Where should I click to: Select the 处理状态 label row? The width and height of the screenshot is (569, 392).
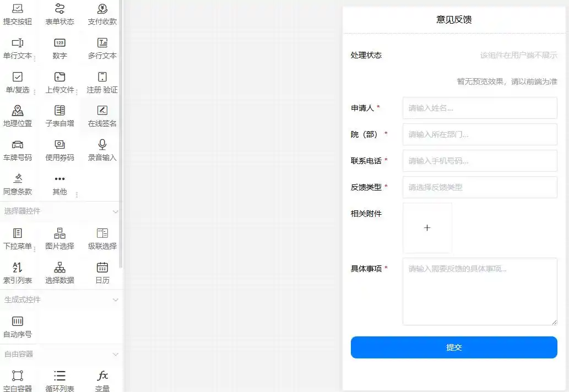(454, 55)
